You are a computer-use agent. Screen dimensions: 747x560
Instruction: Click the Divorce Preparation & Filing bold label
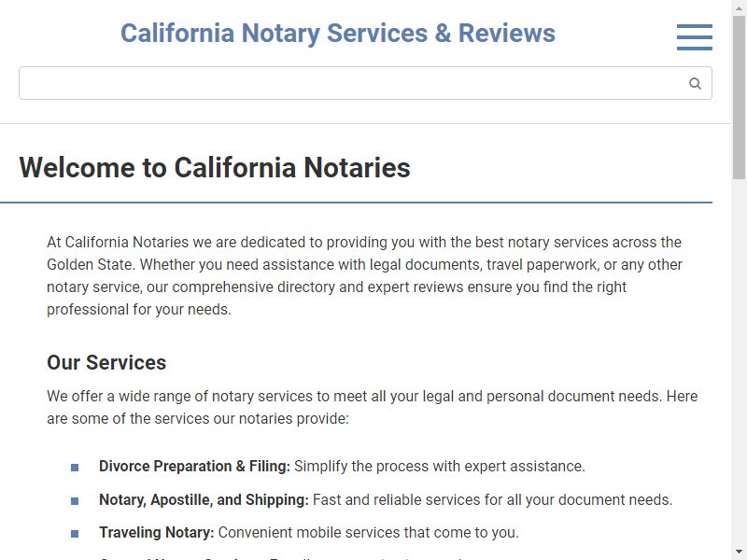[194, 466]
